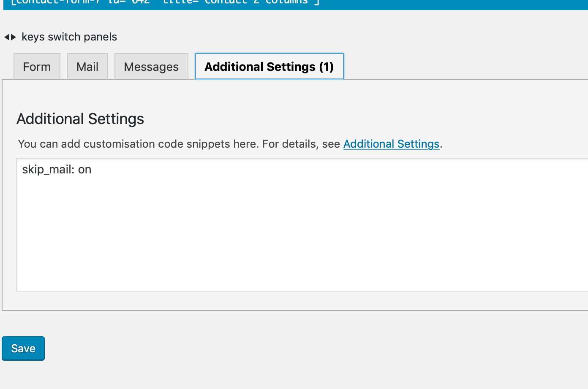Place cursor after "on" in settings text
588x389 pixels.
[x=92, y=170]
